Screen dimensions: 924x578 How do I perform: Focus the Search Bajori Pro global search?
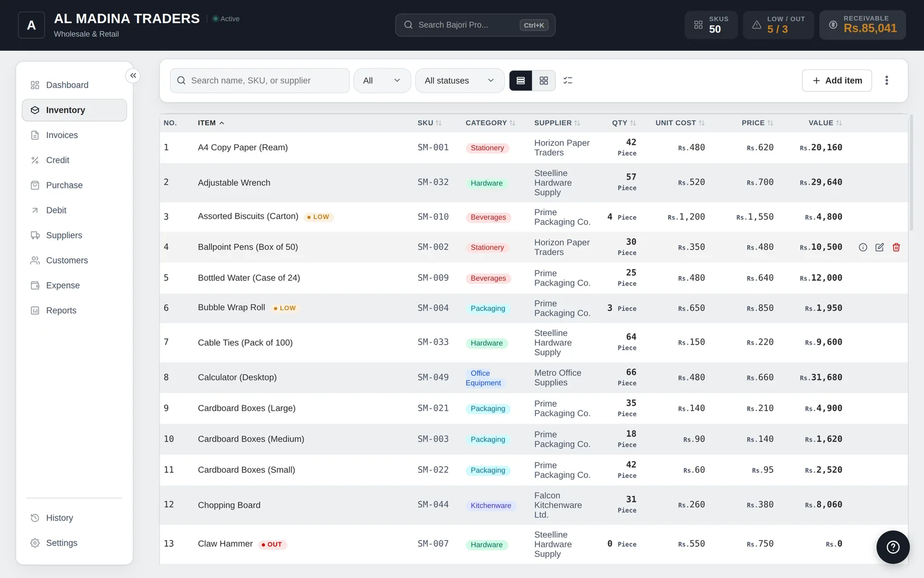coord(475,25)
